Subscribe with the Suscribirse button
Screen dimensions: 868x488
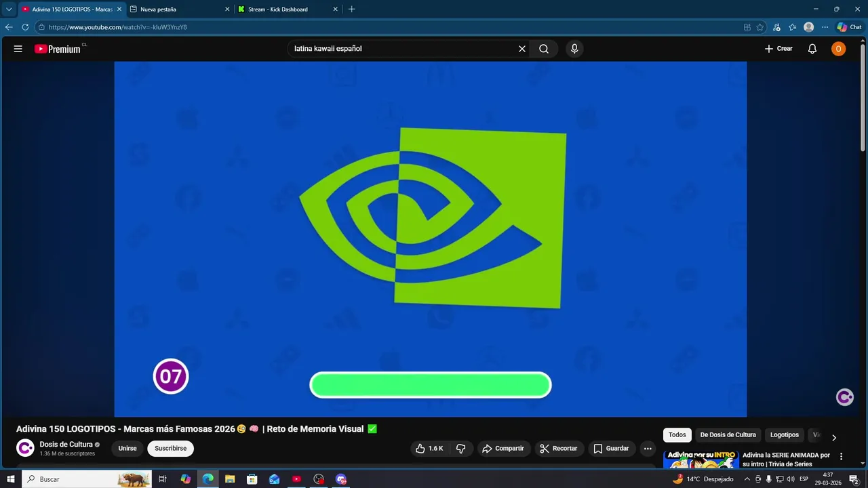(171, 449)
